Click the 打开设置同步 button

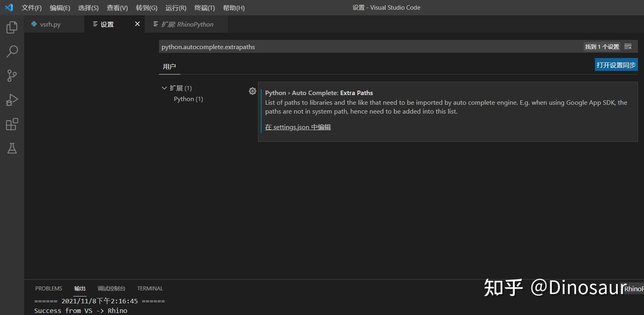[x=616, y=64]
